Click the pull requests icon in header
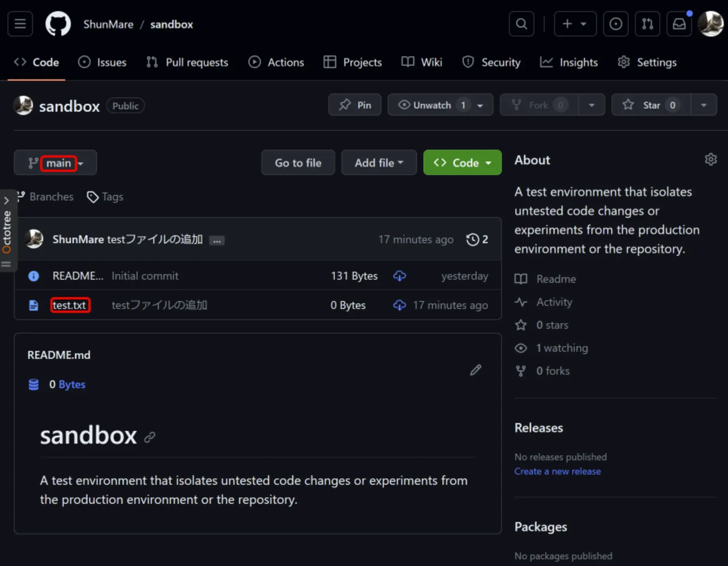Viewport: 728px width, 566px height. (647, 24)
